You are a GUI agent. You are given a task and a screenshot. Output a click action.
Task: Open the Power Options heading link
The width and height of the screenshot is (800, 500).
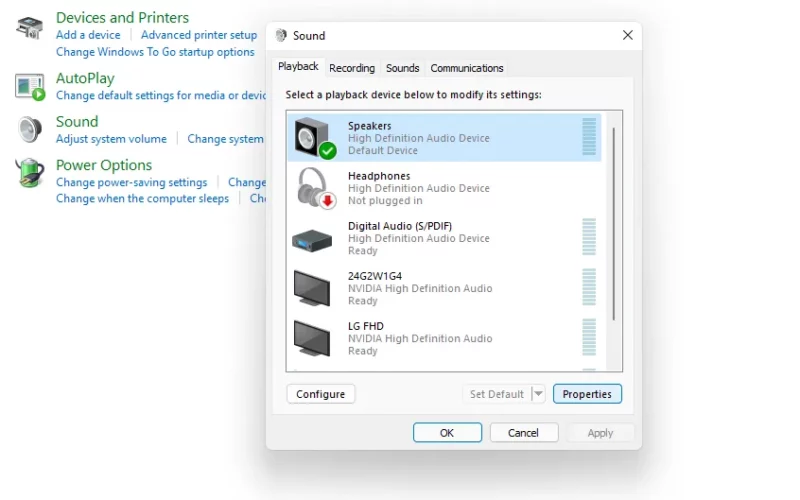click(x=104, y=165)
